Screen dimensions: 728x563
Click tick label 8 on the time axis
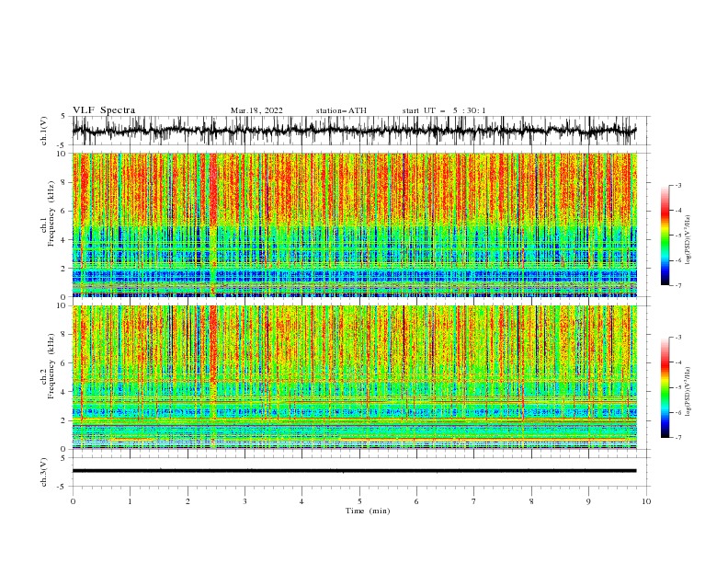click(x=531, y=501)
